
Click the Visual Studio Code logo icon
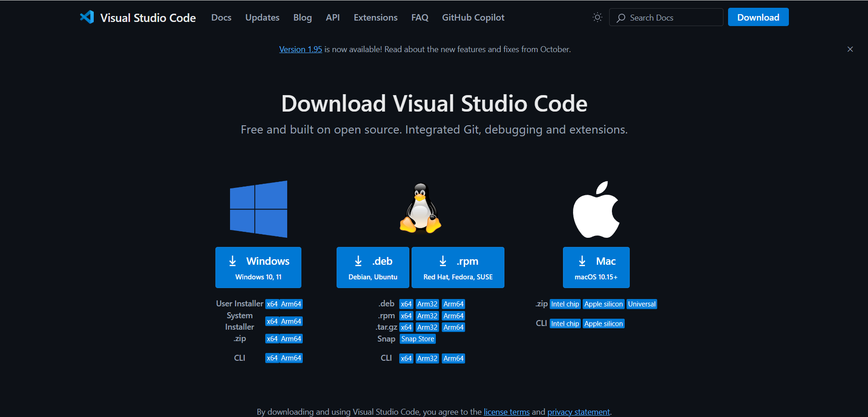(87, 17)
